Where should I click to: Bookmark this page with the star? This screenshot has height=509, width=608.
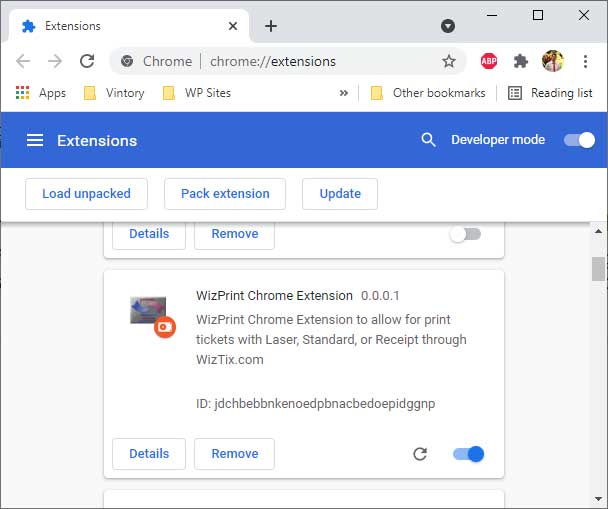tap(449, 61)
